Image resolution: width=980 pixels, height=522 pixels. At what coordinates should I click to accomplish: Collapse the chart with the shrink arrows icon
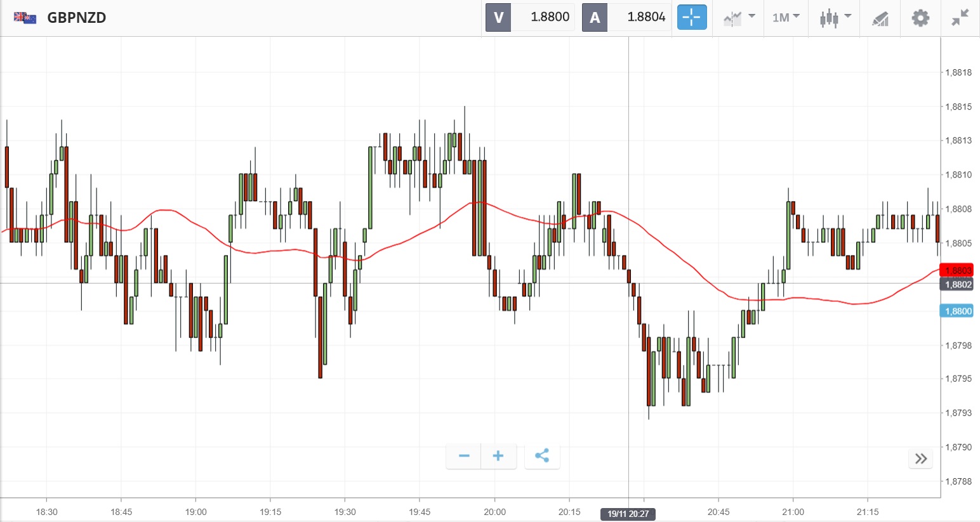coord(960,17)
